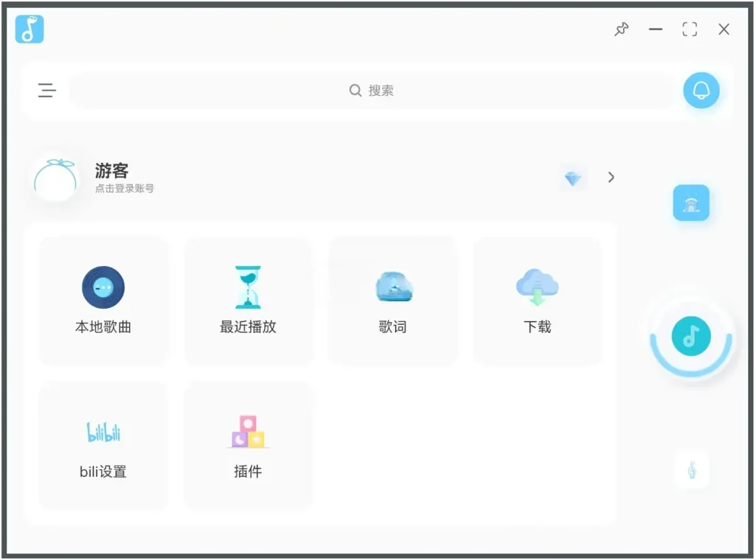755x560 pixels.
Task: Open 本地歌曲 local songs card
Action: 103,301
